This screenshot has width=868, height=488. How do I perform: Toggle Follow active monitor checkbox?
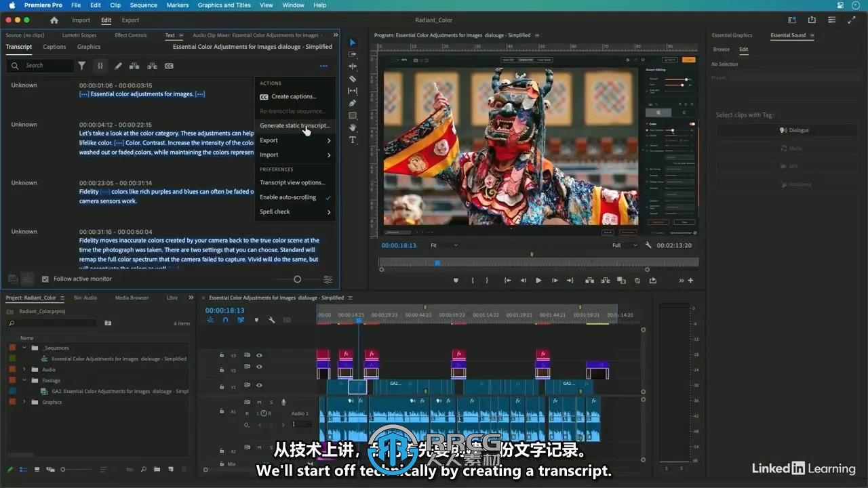click(45, 279)
